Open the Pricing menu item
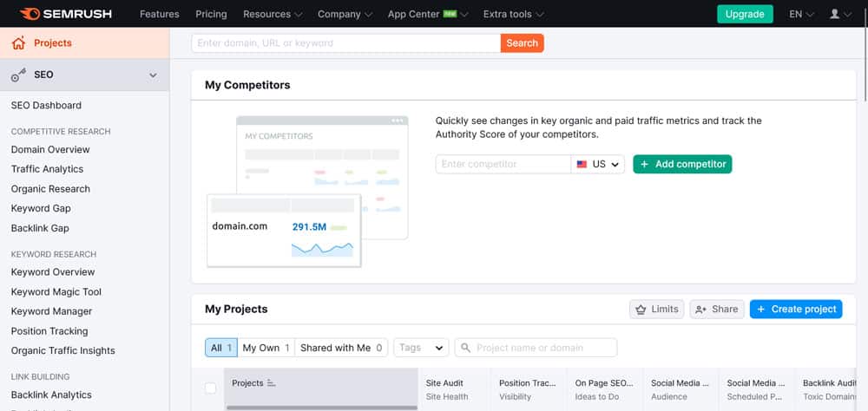The height and width of the screenshot is (411, 868). pyautogui.click(x=211, y=14)
